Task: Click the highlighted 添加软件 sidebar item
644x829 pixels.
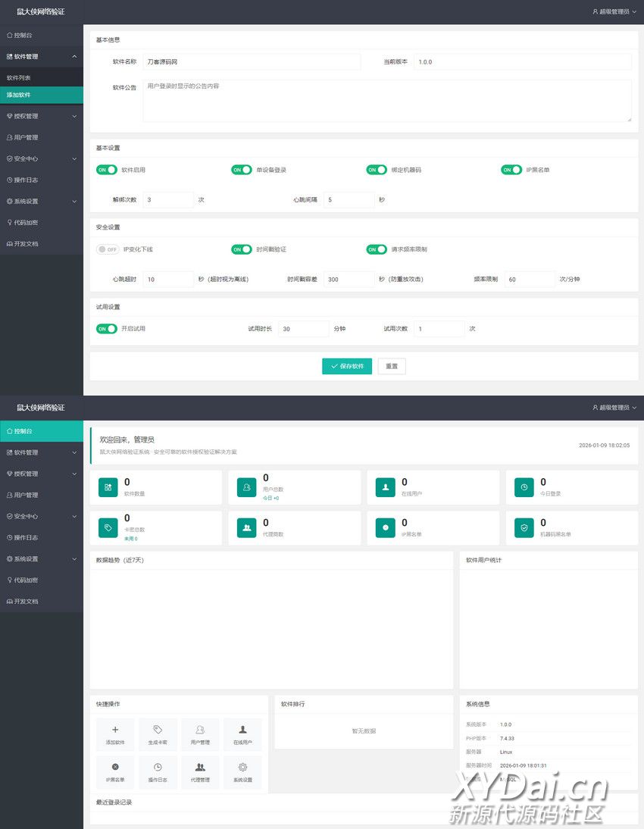Action: pyautogui.click(x=19, y=95)
